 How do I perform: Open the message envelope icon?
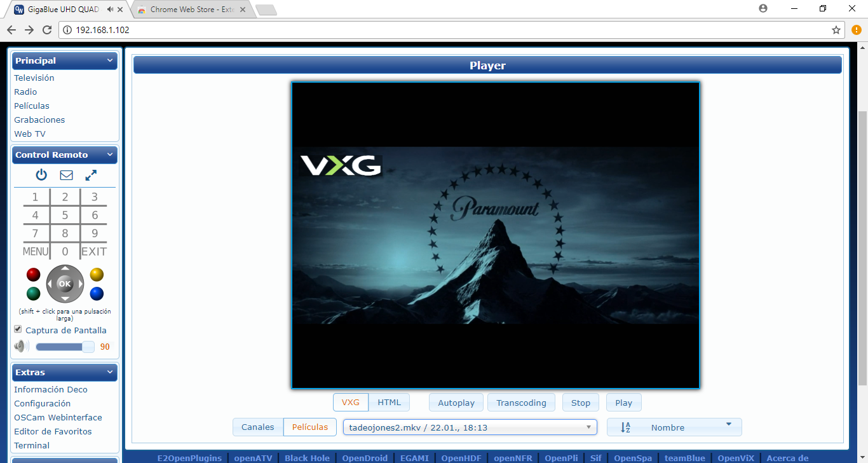pos(66,175)
